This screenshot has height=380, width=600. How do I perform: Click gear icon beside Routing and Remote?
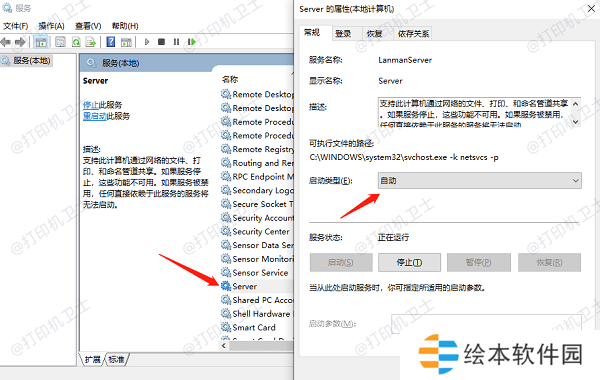coord(226,163)
